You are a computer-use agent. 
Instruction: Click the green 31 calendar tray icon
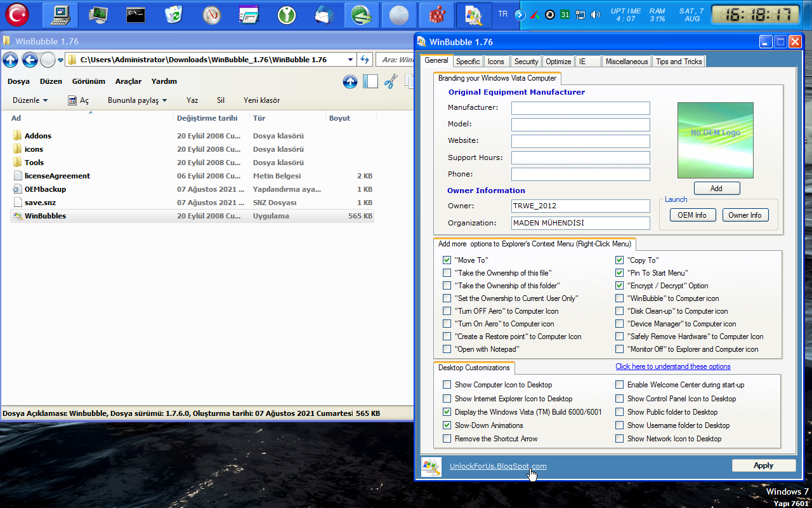pos(565,15)
